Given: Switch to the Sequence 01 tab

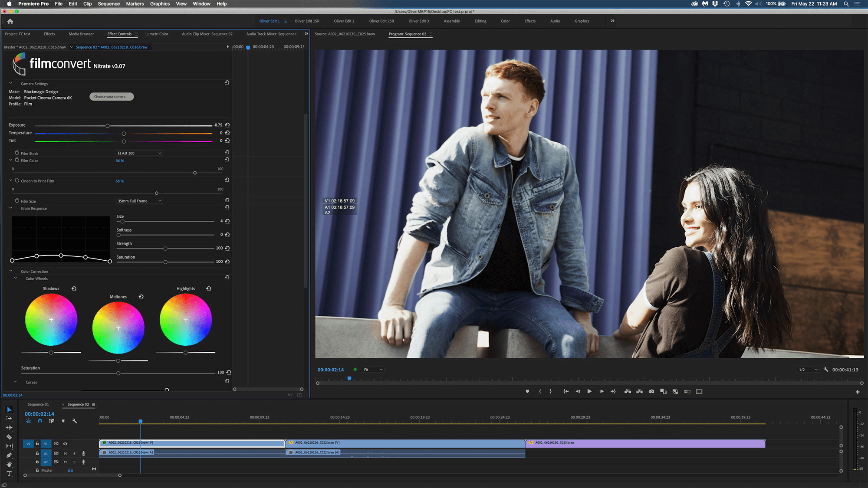Looking at the screenshot, I should (x=37, y=404).
